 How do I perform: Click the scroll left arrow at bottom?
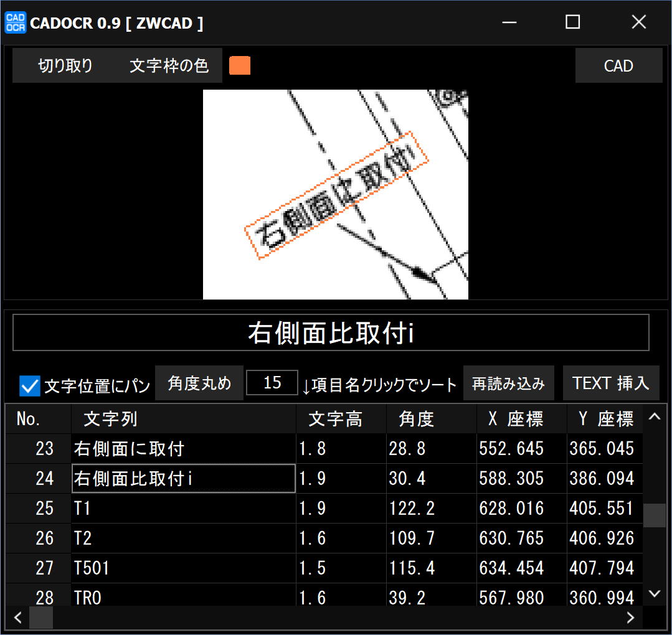pos(17,618)
